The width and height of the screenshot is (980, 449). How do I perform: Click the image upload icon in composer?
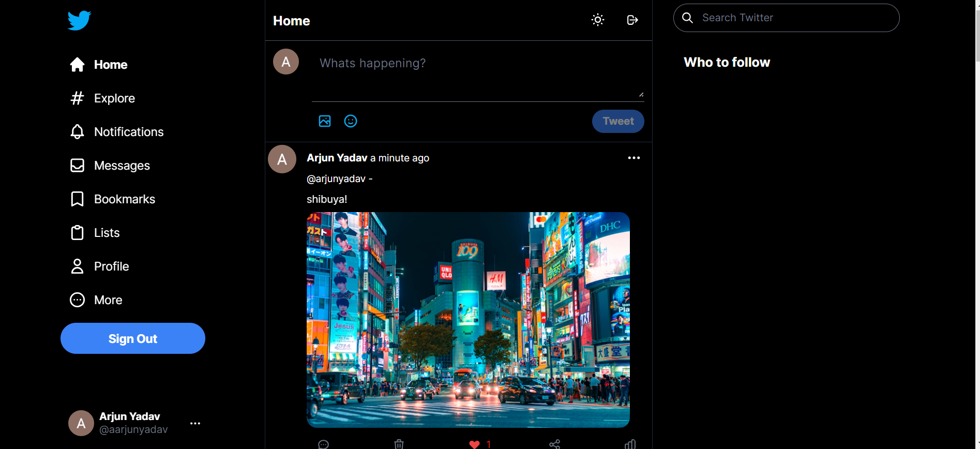coord(325,121)
